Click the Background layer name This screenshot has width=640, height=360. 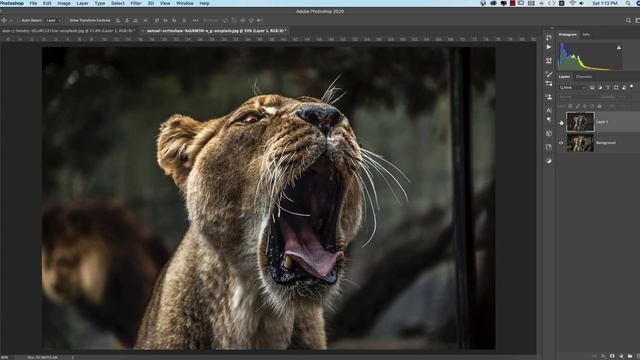coord(606,143)
